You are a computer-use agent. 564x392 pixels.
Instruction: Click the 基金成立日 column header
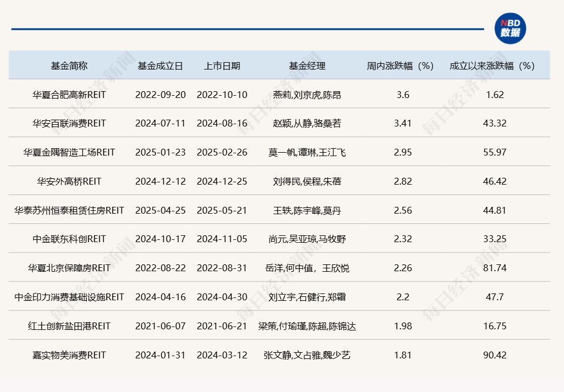(161, 66)
